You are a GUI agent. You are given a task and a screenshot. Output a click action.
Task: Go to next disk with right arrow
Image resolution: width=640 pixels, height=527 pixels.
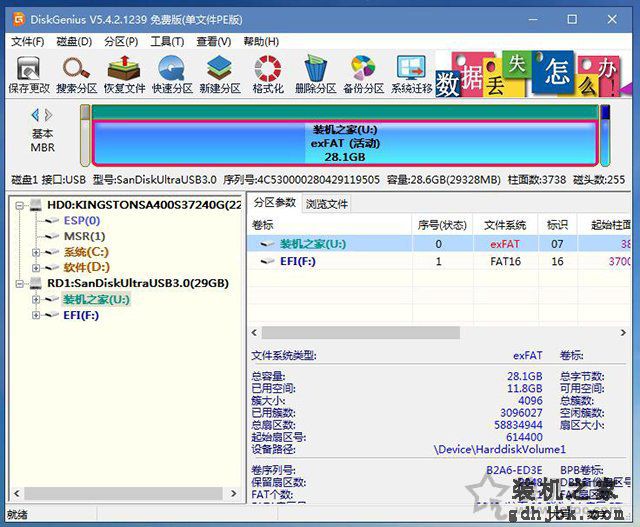tap(49, 115)
